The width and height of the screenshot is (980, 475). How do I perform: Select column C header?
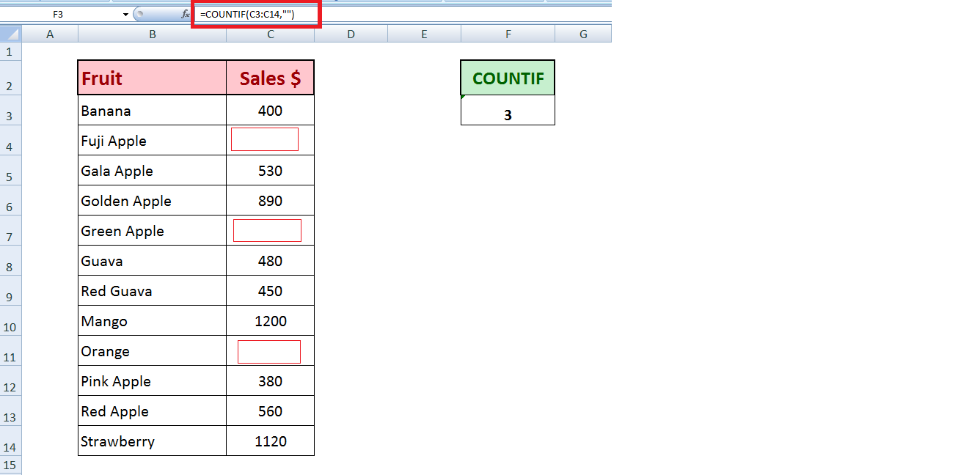pyautogui.click(x=270, y=34)
